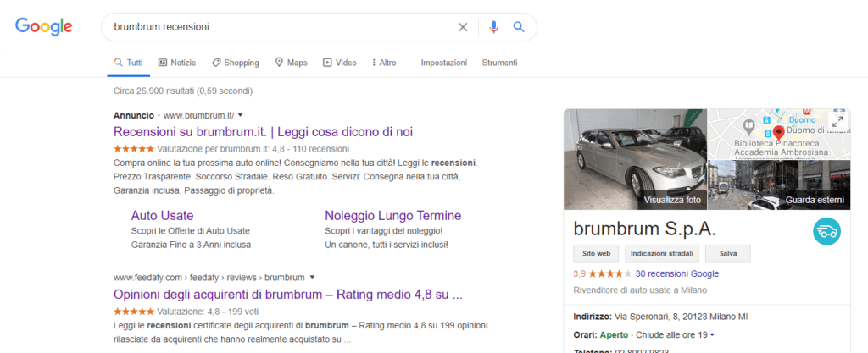Expand the map with the fullscreen arrows icon
This screenshot has height=353, width=868.
[838, 122]
